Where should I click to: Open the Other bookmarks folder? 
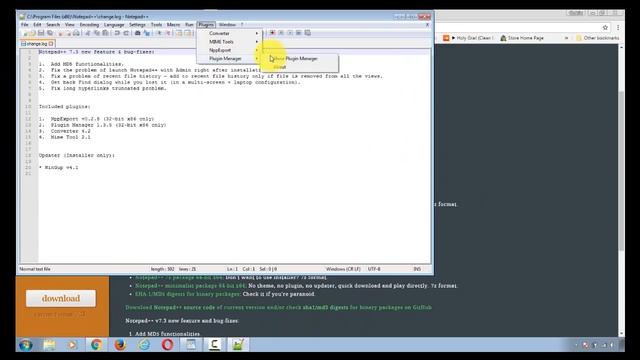coord(598,38)
